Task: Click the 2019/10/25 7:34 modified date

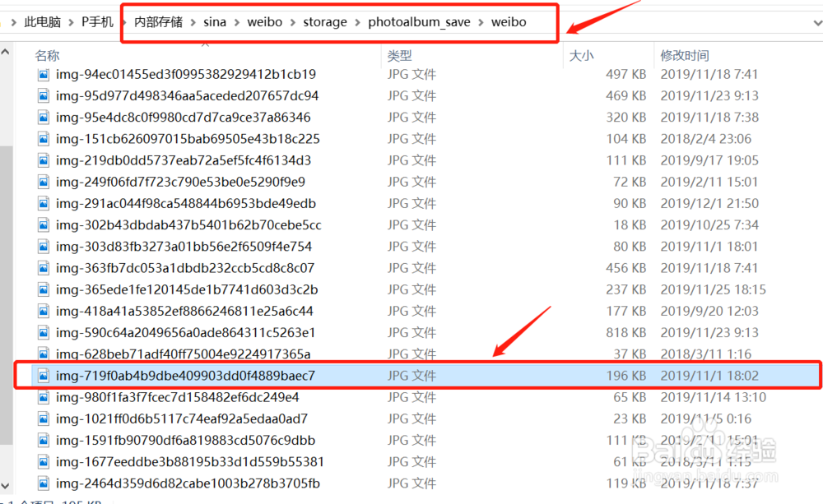Action: [709, 225]
